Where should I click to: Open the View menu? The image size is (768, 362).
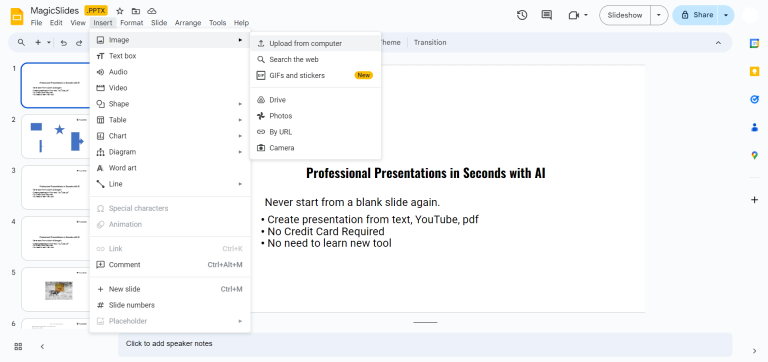click(78, 23)
